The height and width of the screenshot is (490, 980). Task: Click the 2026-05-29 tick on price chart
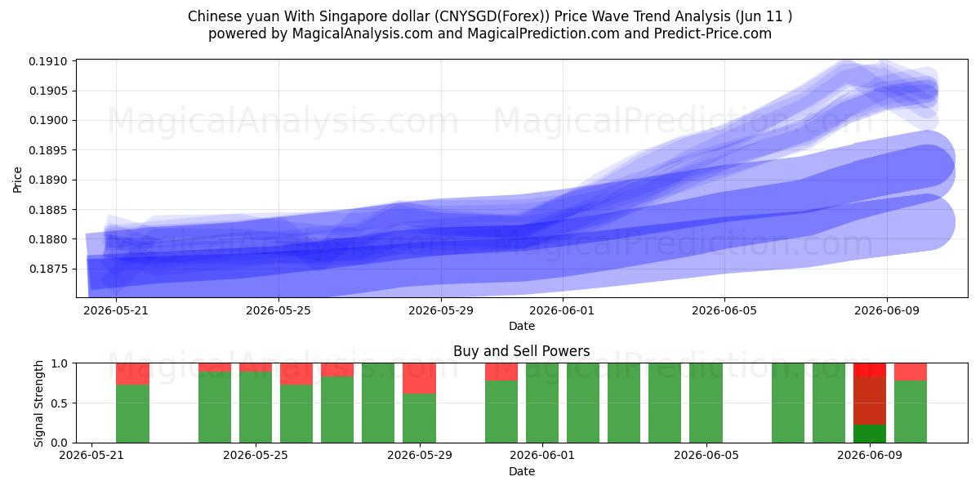[440, 310]
